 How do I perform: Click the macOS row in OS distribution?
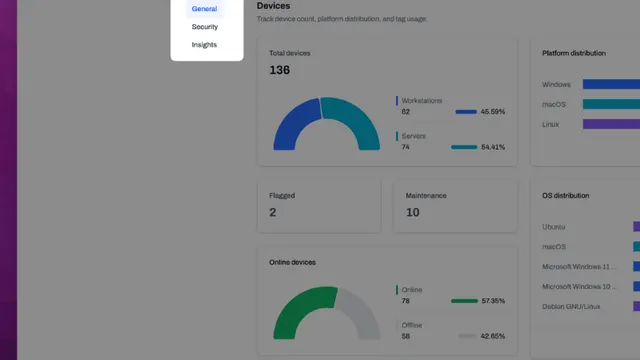pos(591,247)
